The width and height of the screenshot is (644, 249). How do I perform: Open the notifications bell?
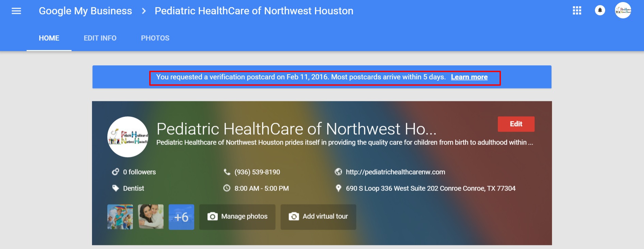pyautogui.click(x=600, y=11)
